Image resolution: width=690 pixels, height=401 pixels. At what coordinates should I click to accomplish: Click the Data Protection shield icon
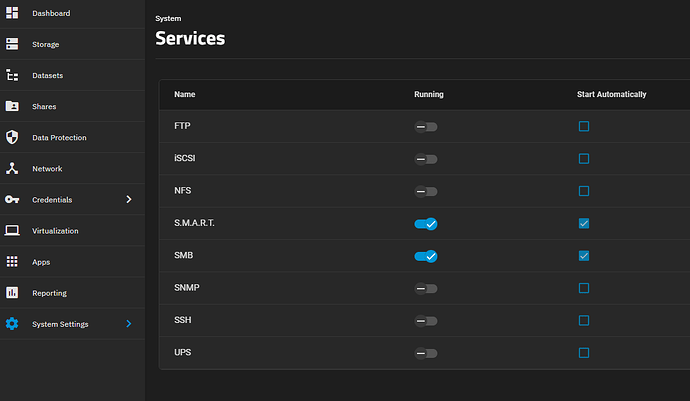[x=12, y=137]
